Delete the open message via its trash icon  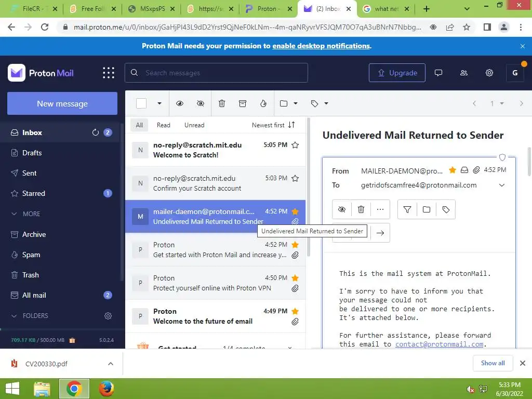(361, 209)
